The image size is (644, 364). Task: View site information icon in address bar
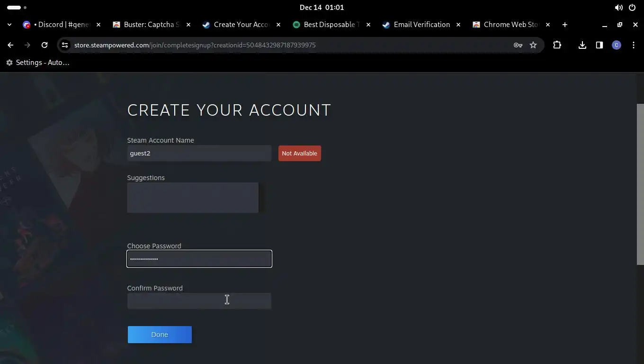pos(65,45)
